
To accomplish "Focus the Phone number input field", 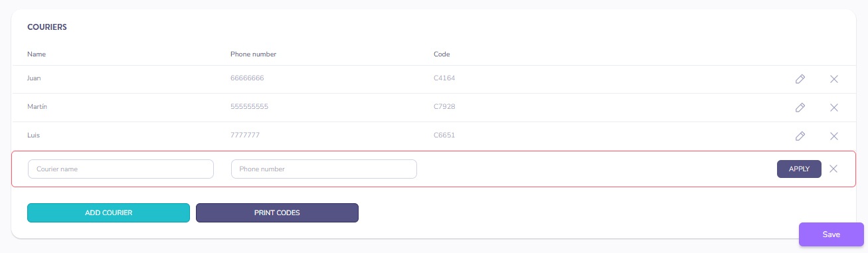I will [x=324, y=169].
